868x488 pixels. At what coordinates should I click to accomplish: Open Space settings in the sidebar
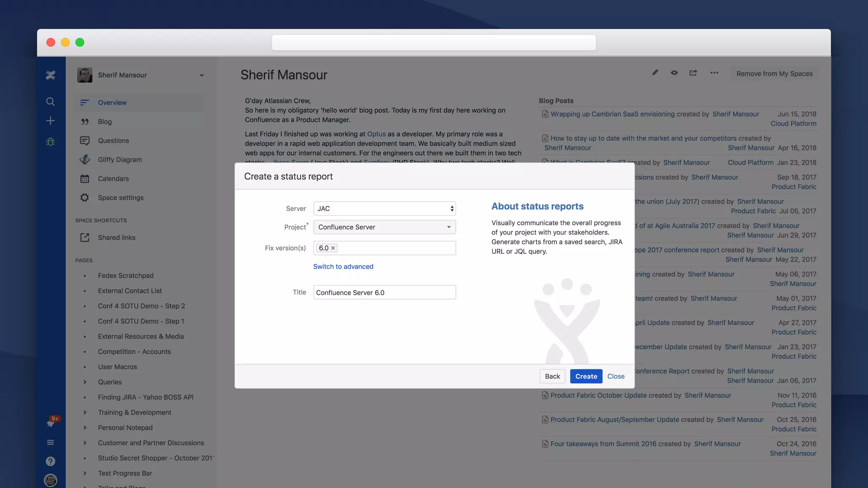point(120,198)
